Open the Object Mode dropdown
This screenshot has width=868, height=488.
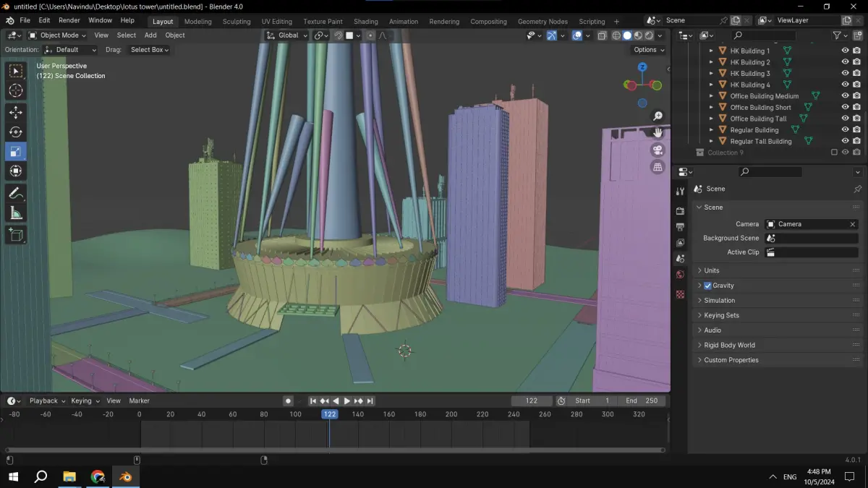[x=57, y=35]
